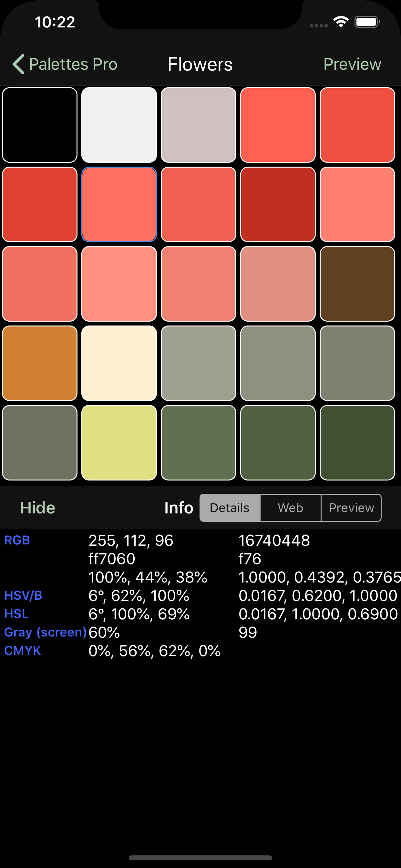Pick the orange color swatch
This screenshot has height=868, width=401.
tap(40, 363)
